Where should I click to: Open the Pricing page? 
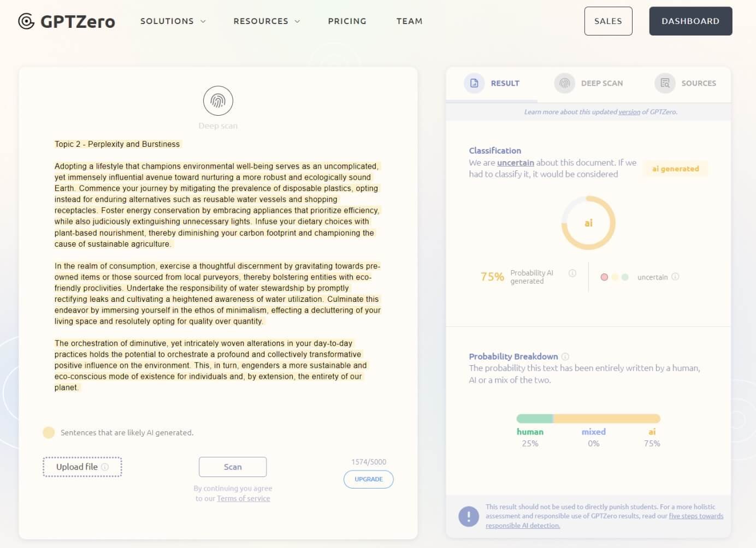(x=347, y=21)
